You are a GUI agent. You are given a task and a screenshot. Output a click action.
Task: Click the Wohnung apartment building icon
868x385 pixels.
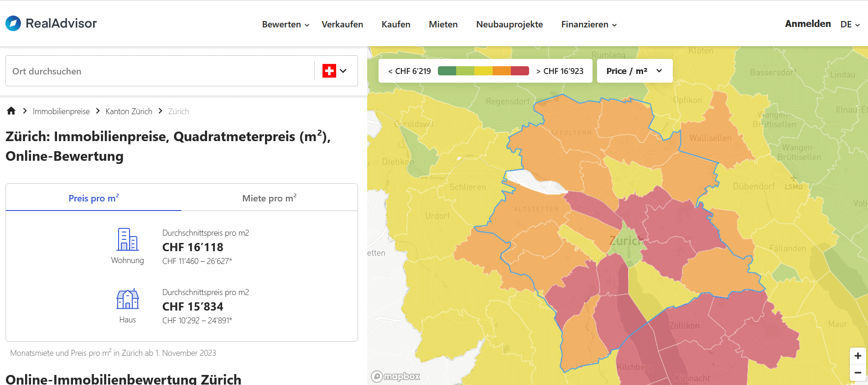tap(128, 239)
